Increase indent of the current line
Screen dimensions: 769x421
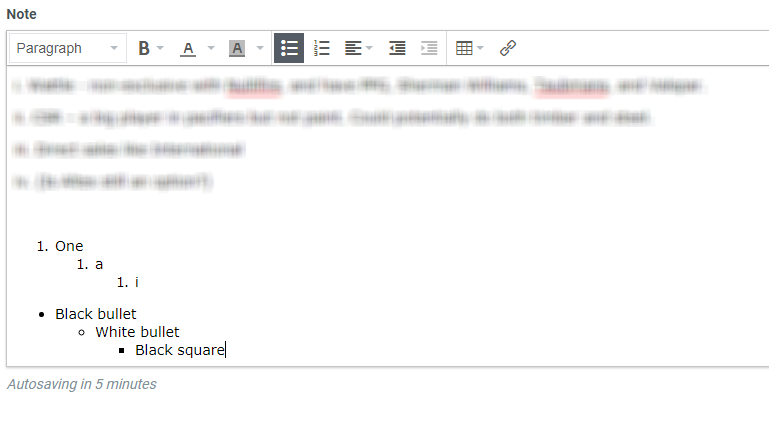pos(429,48)
